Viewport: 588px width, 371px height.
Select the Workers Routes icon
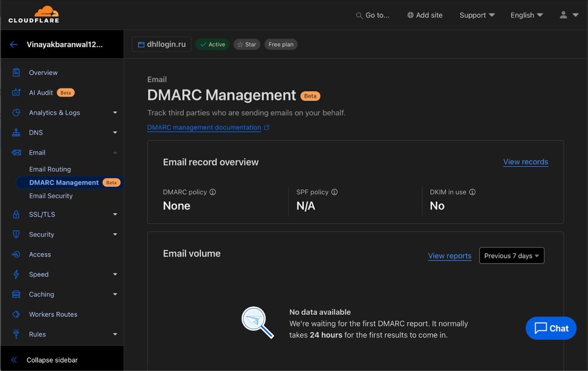tap(16, 314)
